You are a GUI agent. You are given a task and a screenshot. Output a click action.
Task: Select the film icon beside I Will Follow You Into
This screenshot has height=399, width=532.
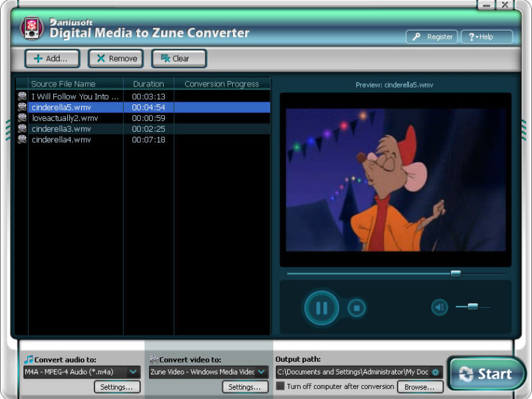(22, 96)
